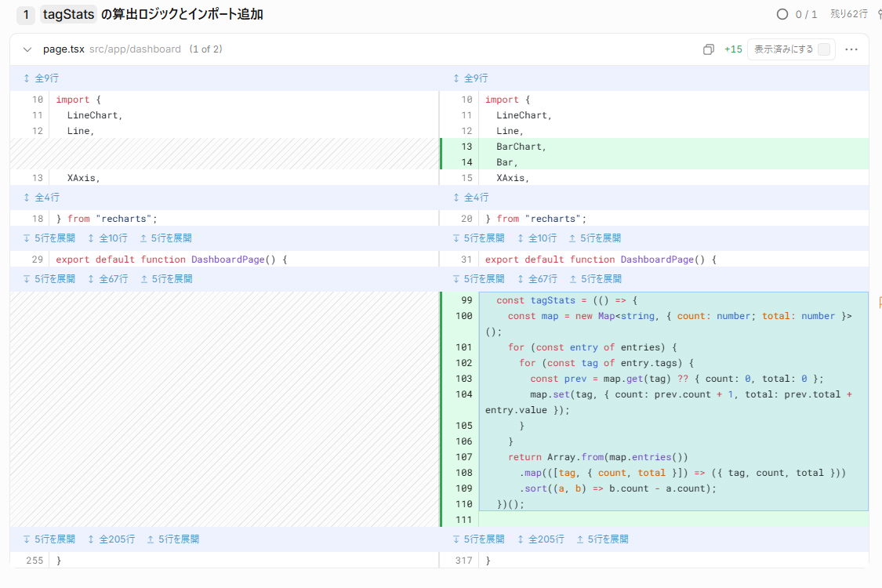Image resolution: width=882 pixels, height=588 pixels.
Task: Click the src/app/dashboard path label
Action: coord(135,49)
